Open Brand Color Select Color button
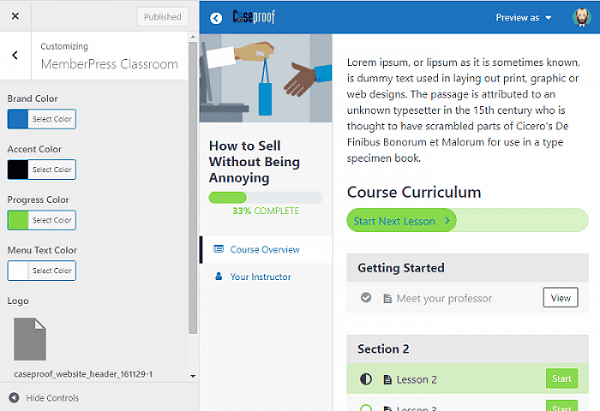This screenshot has height=411, width=600. (52, 119)
